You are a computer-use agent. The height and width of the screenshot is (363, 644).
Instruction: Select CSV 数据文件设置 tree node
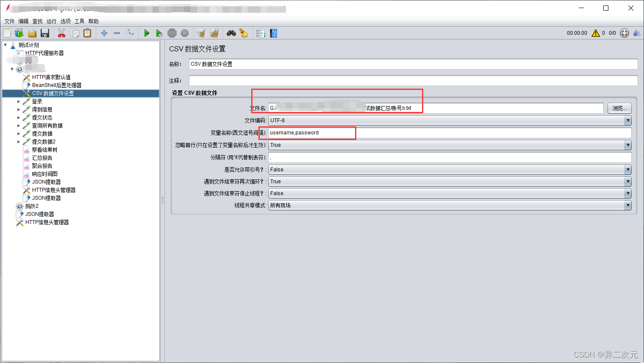pos(53,93)
